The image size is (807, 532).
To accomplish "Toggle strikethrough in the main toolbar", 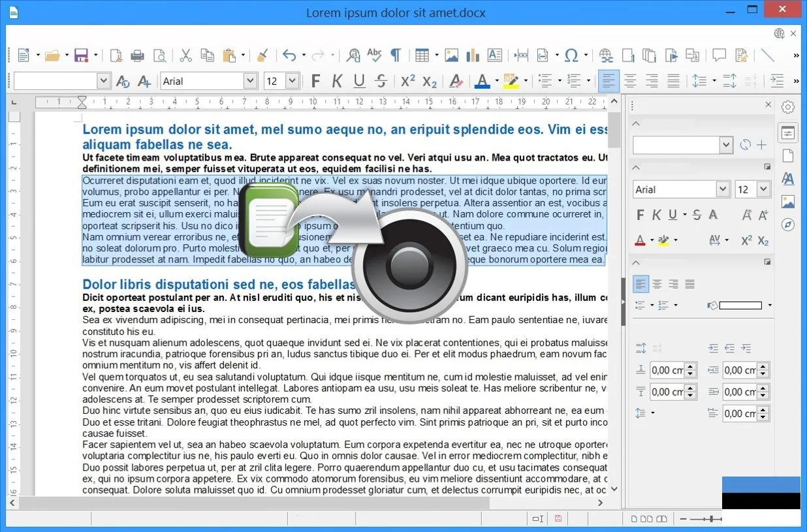I will (381, 81).
